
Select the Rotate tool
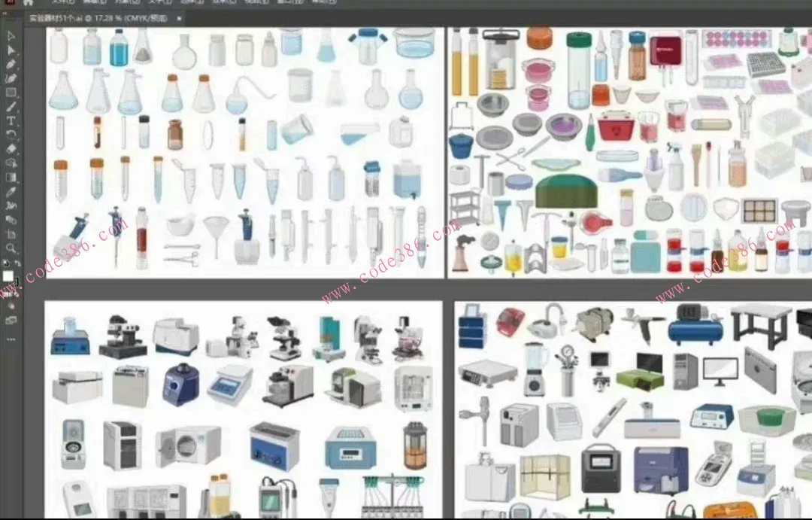click(x=11, y=135)
